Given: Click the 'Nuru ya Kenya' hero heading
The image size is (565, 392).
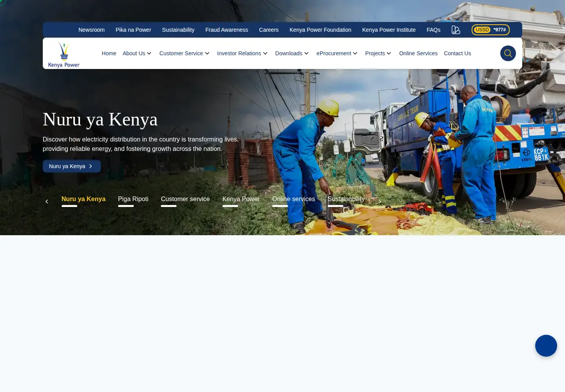Looking at the screenshot, I should [100, 119].
